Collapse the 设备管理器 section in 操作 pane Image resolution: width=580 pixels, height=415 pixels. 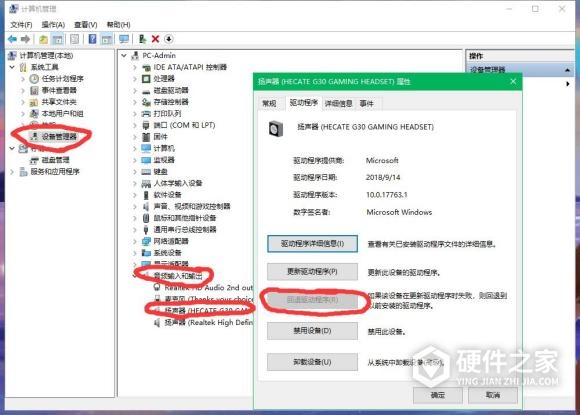[567, 70]
